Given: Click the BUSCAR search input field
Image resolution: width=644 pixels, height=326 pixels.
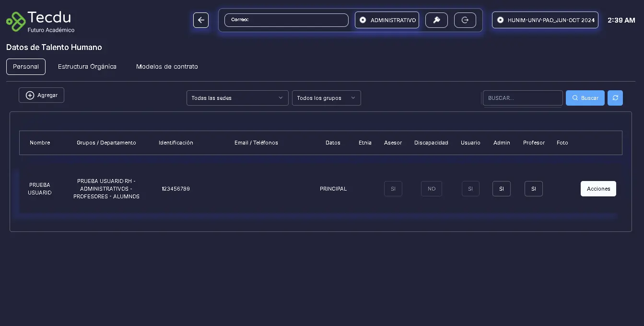Looking at the screenshot, I should (x=522, y=98).
